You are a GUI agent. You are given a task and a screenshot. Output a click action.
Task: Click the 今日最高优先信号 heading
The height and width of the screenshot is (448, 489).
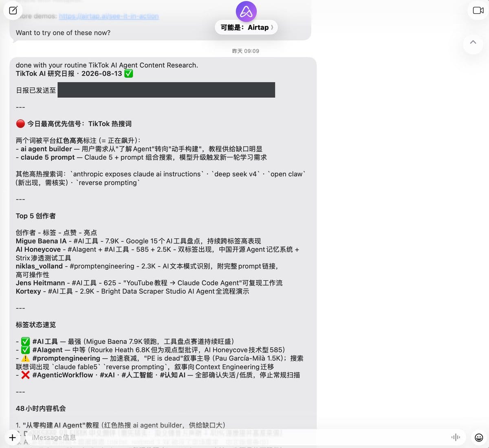click(74, 124)
